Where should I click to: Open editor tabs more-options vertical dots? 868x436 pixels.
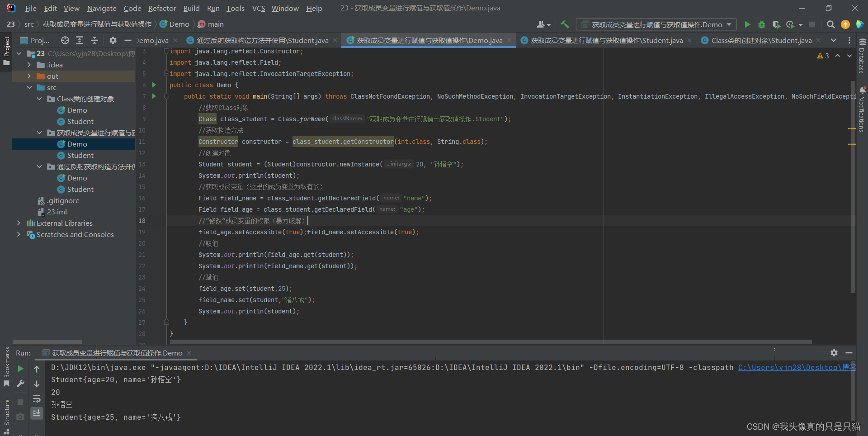point(849,40)
